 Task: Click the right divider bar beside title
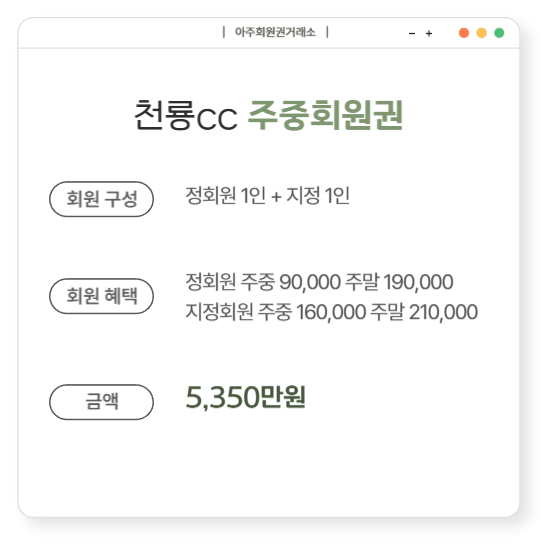pyautogui.click(x=327, y=32)
